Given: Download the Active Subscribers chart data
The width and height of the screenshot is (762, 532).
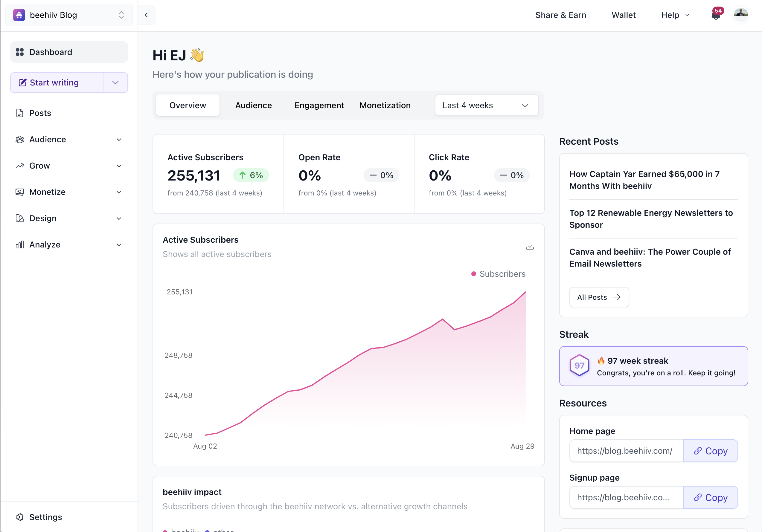Looking at the screenshot, I should [530, 246].
